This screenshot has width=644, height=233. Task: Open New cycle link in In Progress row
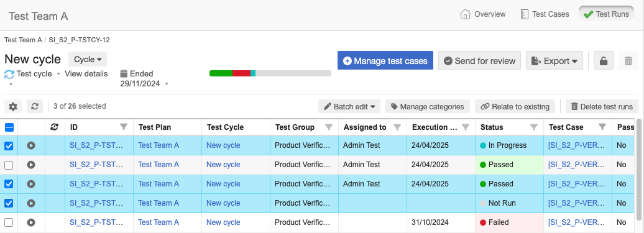[x=223, y=145]
